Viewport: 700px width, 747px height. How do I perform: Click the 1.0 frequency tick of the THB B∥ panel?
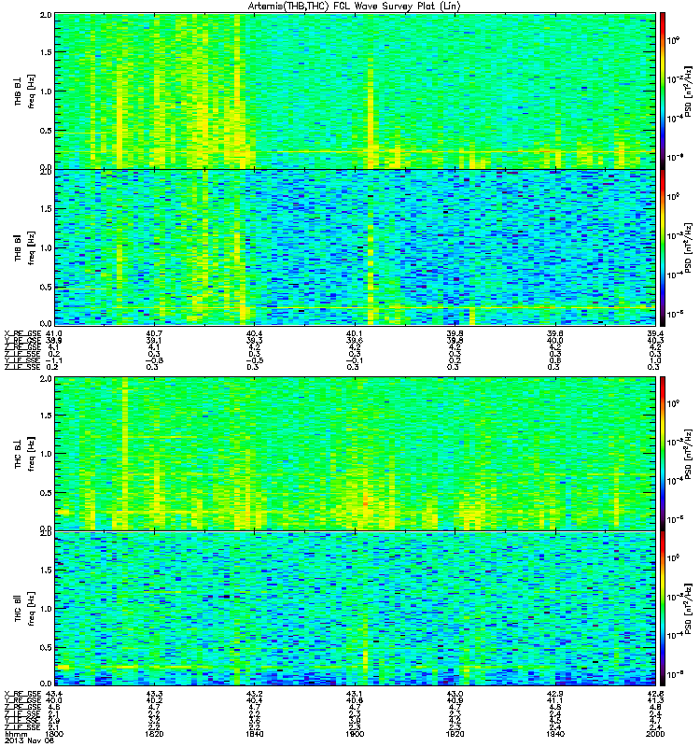[46, 247]
